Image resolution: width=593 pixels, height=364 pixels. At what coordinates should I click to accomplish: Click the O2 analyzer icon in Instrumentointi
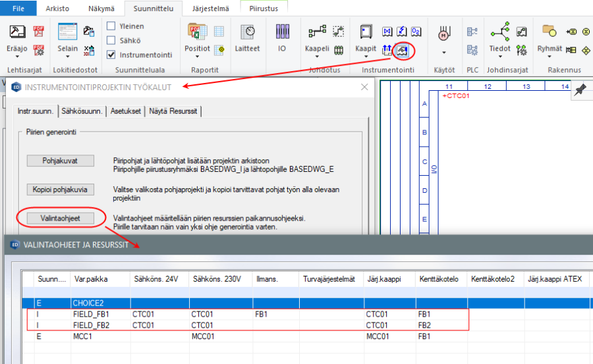pyautogui.click(x=416, y=31)
